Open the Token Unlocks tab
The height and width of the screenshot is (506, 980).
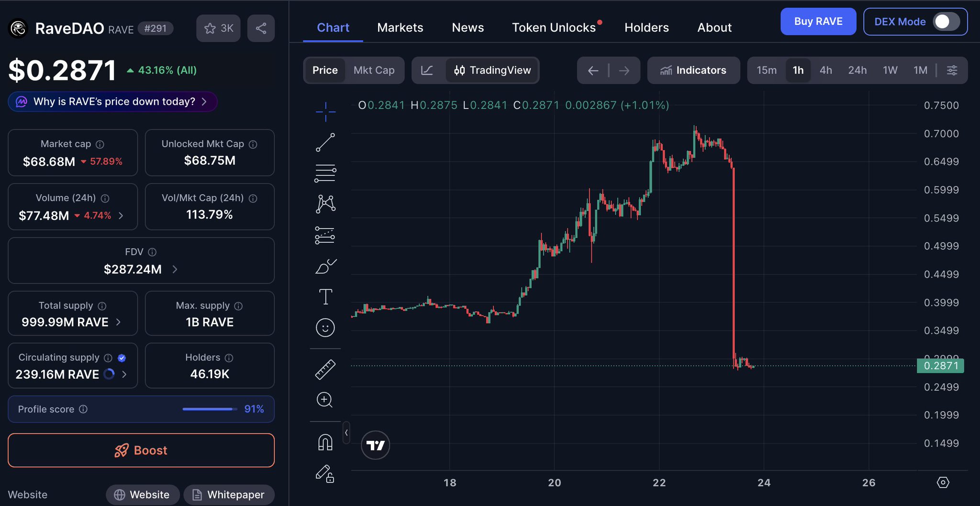[x=554, y=28]
